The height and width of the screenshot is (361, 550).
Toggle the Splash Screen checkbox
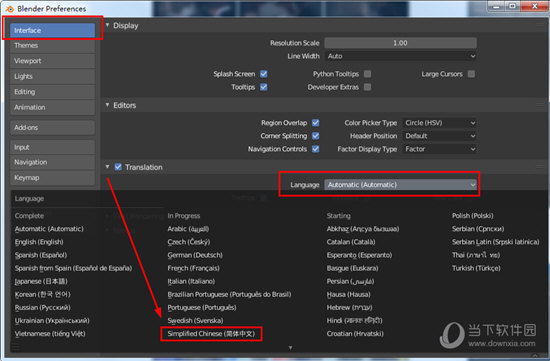pyautogui.click(x=264, y=74)
